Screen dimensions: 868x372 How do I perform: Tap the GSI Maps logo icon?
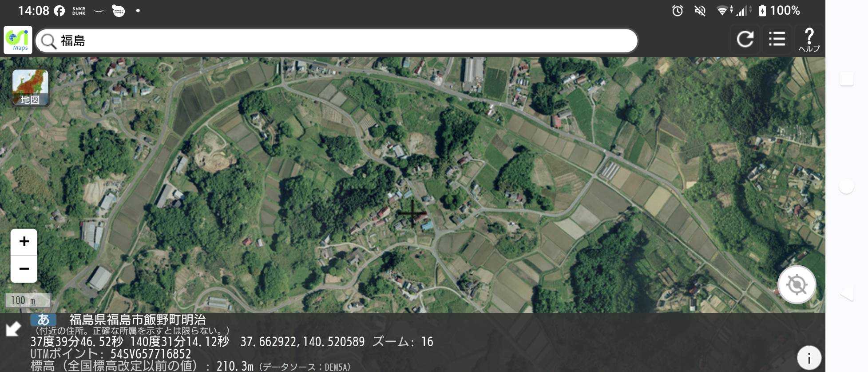[x=18, y=40]
